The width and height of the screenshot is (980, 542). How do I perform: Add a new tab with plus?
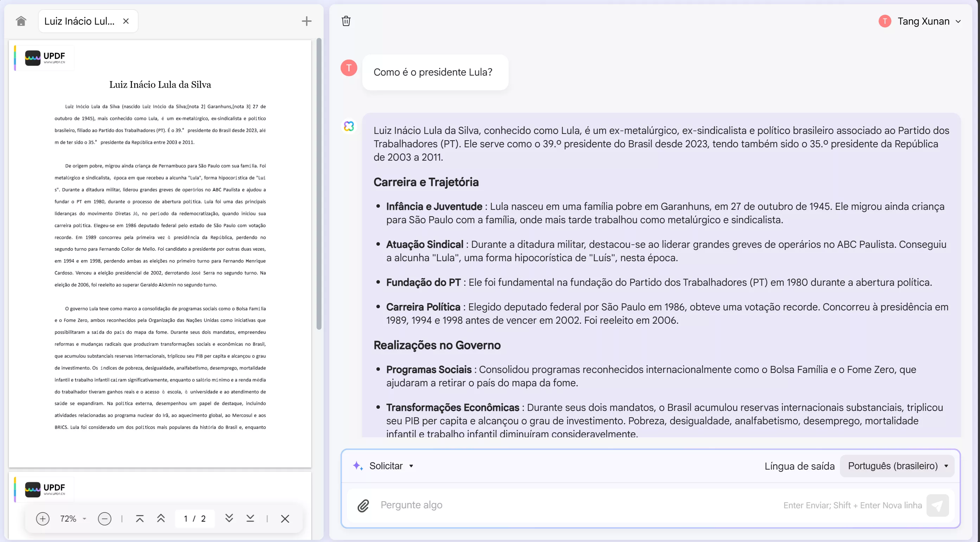click(x=307, y=21)
